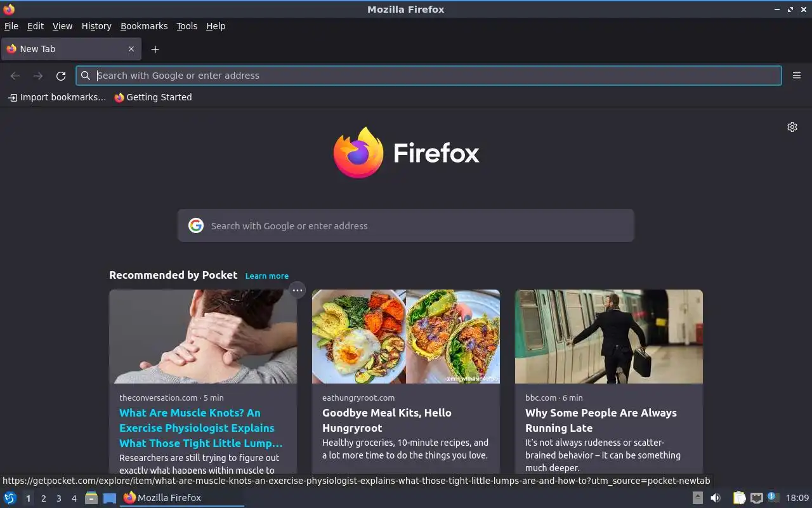The width and height of the screenshot is (812, 508).
Task: Click the removable media eject tray icon
Action: [x=698, y=498]
